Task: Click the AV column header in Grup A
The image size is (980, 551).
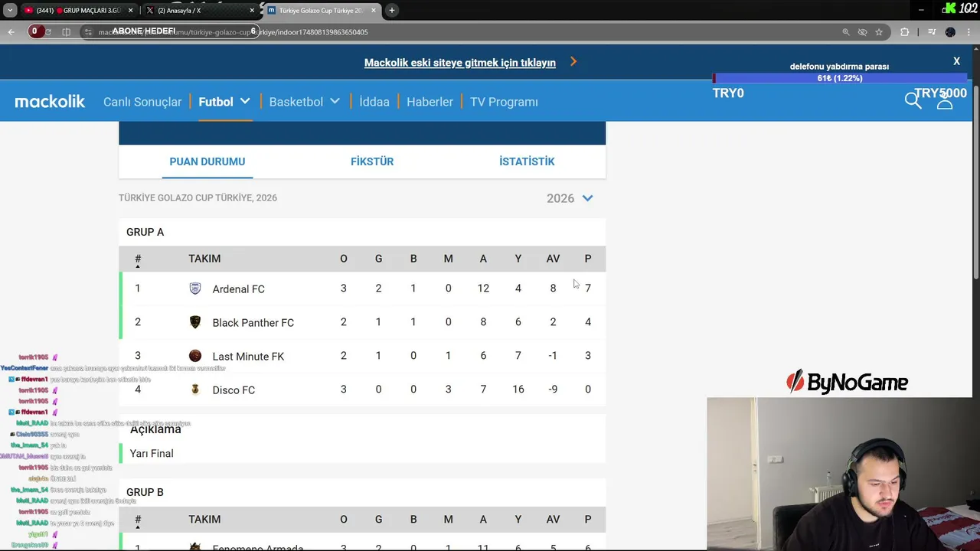Action: (x=553, y=259)
